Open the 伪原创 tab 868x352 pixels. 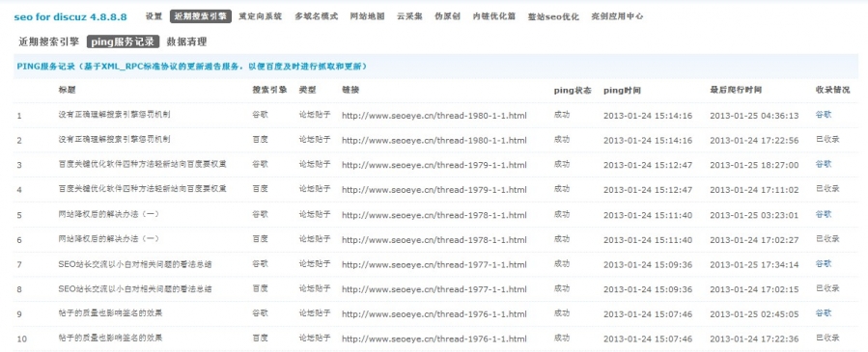[x=447, y=16]
